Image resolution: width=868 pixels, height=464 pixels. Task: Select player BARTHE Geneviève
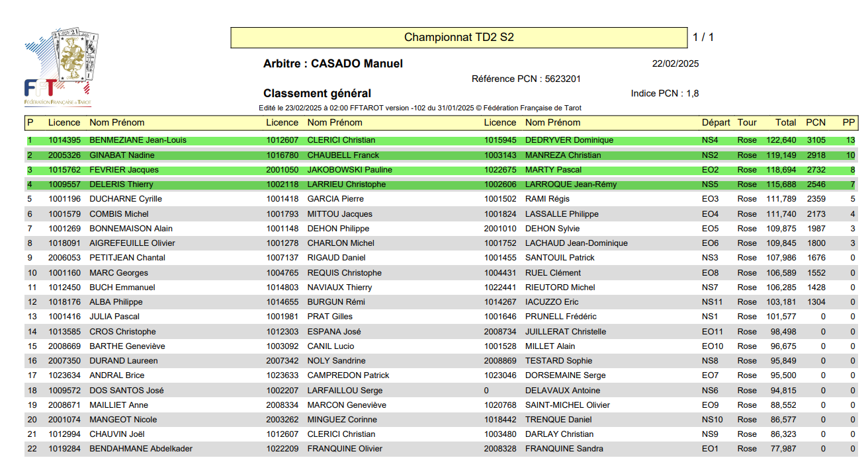point(128,346)
